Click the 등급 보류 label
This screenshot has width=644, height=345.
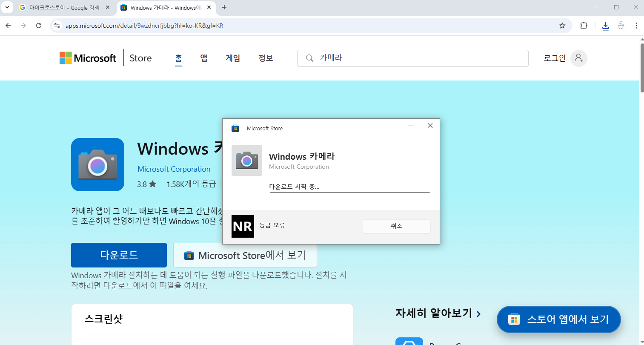[x=272, y=225]
